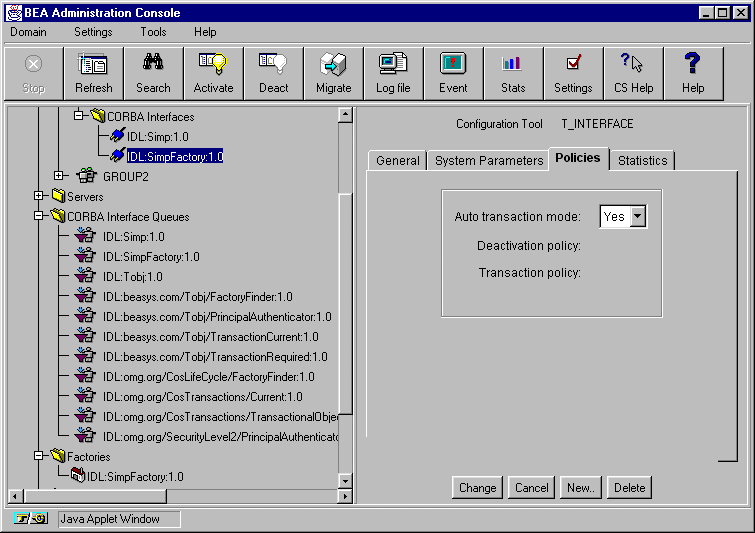The width and height of the screenshot is (755, 533).
Task: Switch to the General tab
Action: pos(397,160)
